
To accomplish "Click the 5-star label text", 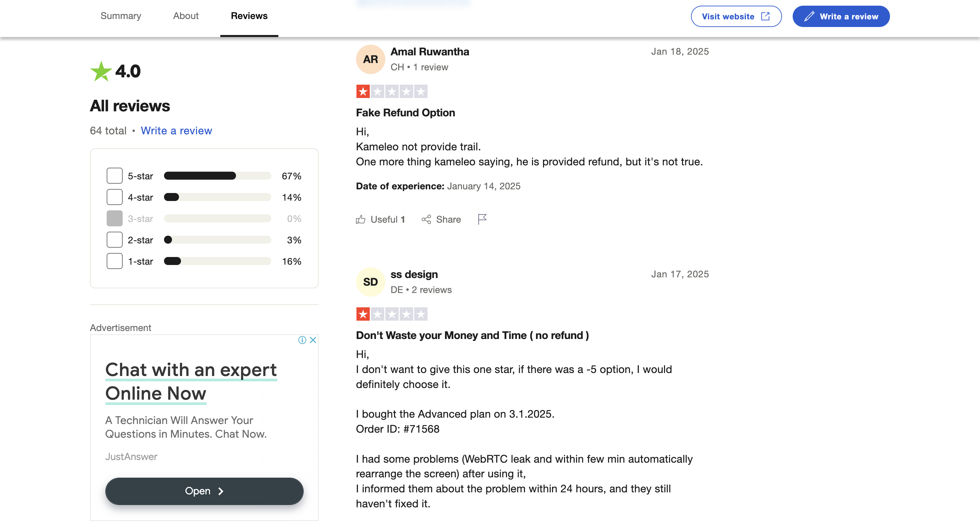I will 140,176.
